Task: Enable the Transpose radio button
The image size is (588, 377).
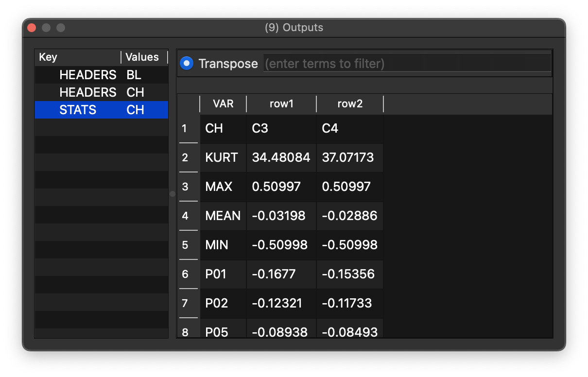Action: coord(186,63)
